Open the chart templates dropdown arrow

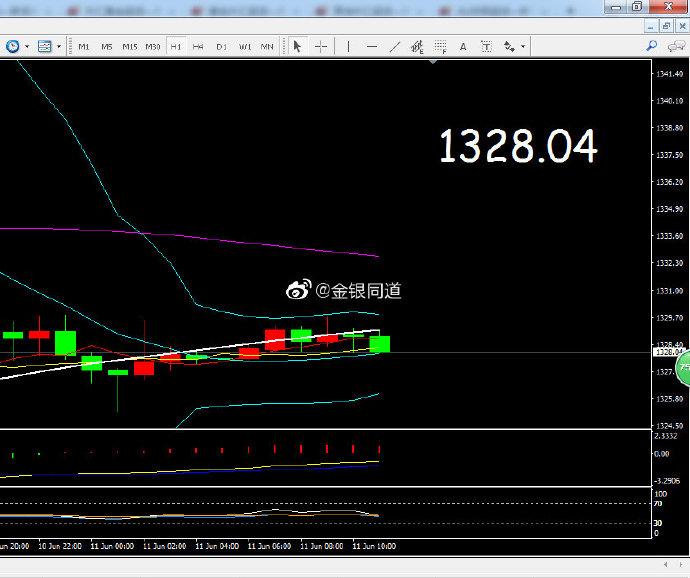(59, 46)
